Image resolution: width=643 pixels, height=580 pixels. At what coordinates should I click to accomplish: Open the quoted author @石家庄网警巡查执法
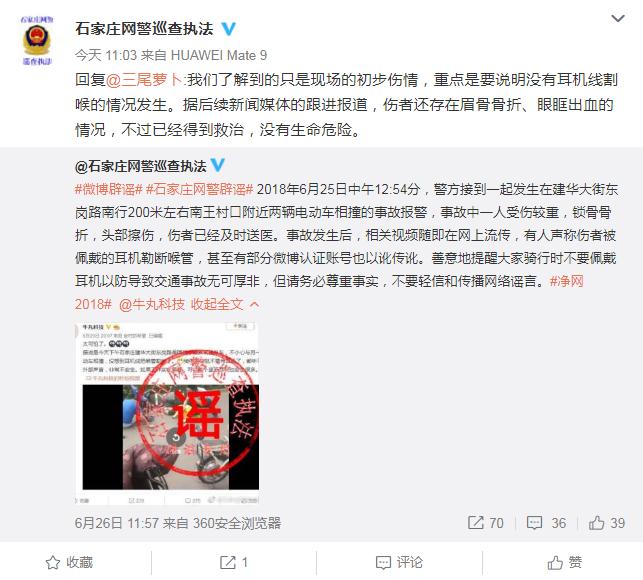coord(141,166)
